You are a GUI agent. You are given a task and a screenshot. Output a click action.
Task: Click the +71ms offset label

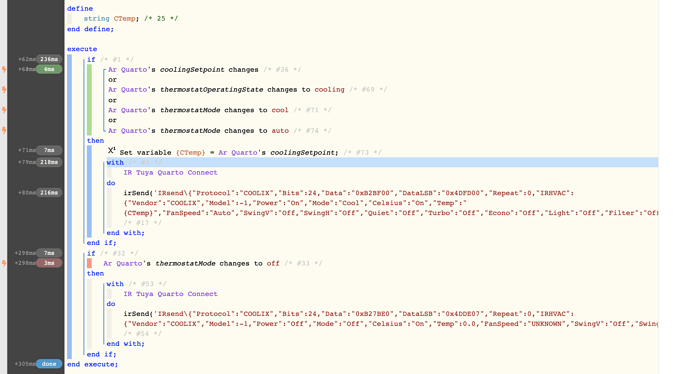tap(27, 150)
